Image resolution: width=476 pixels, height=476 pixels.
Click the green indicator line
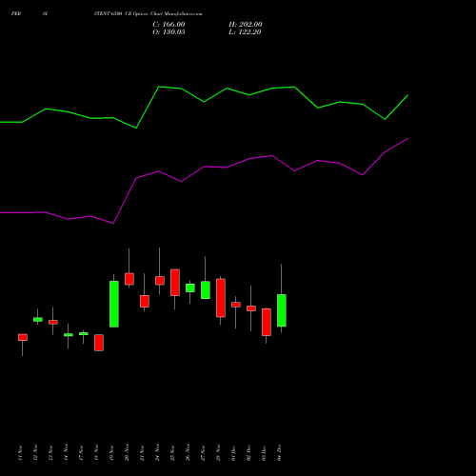[x=204, y=102]
